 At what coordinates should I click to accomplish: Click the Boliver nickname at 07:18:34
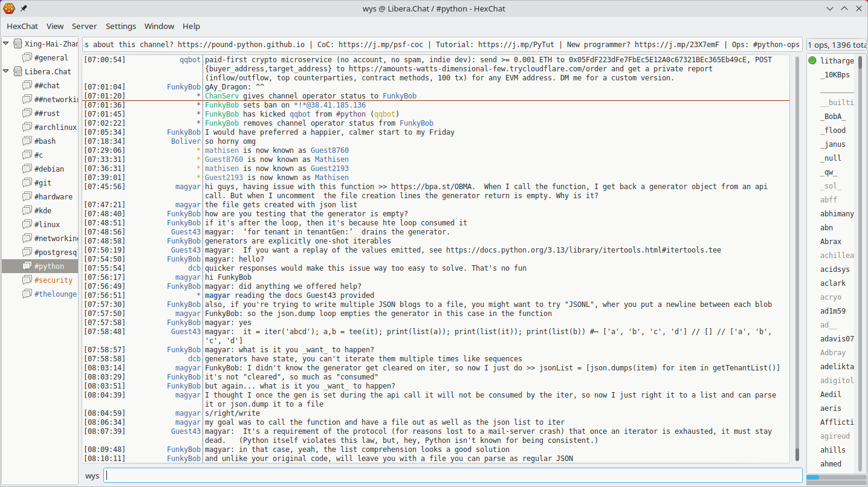tap(186, 141)
